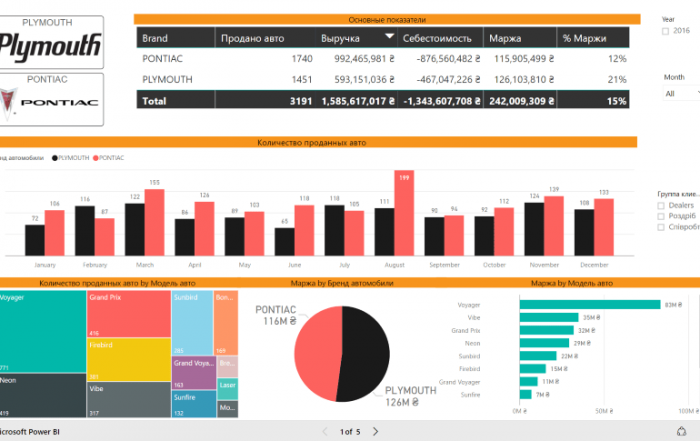
Task: Select the black PLYMOUTH pie slice
Action: coord(364,355)
